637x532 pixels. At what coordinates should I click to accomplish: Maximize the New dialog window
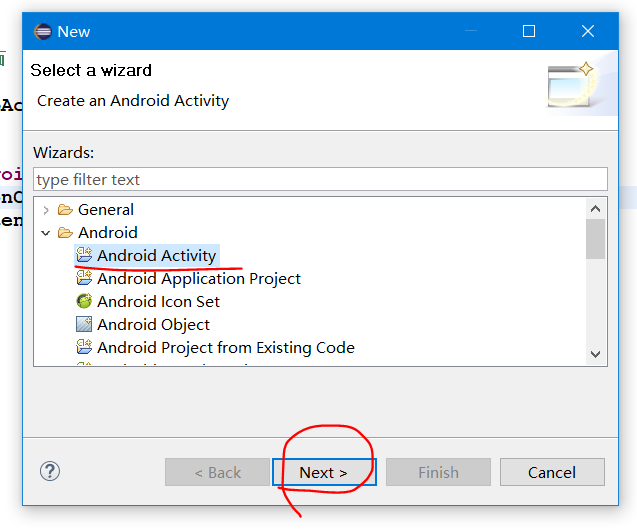529,31
